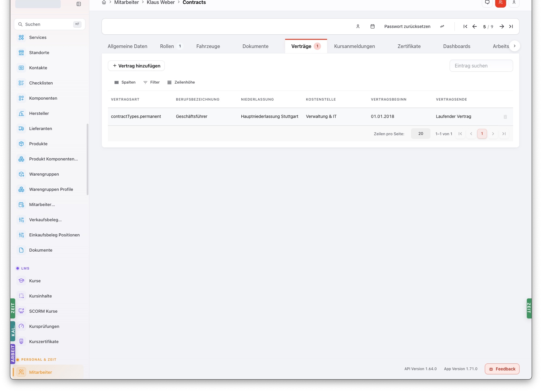Click the person icon in record toolbar

click(x=358, y=26)
